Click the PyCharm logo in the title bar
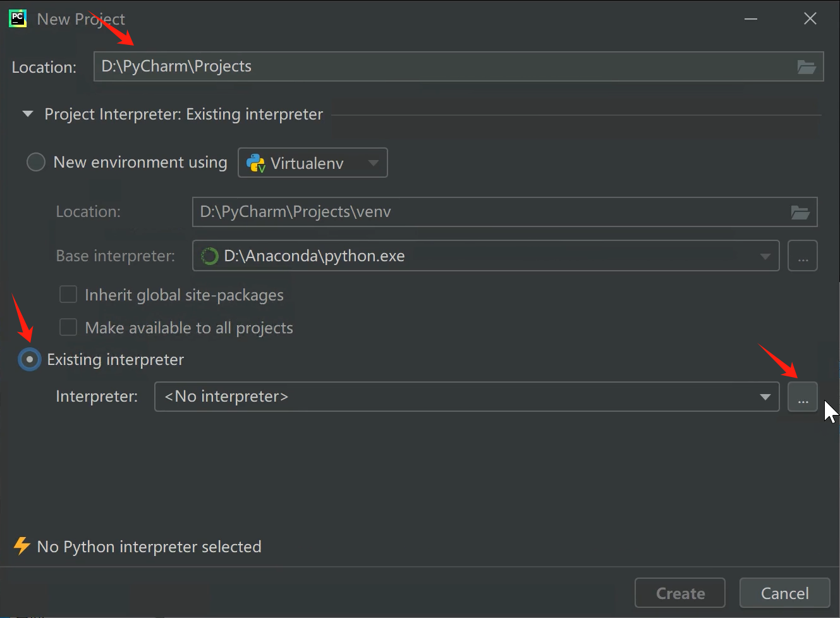The image size is (840, 618). (16, 18)
